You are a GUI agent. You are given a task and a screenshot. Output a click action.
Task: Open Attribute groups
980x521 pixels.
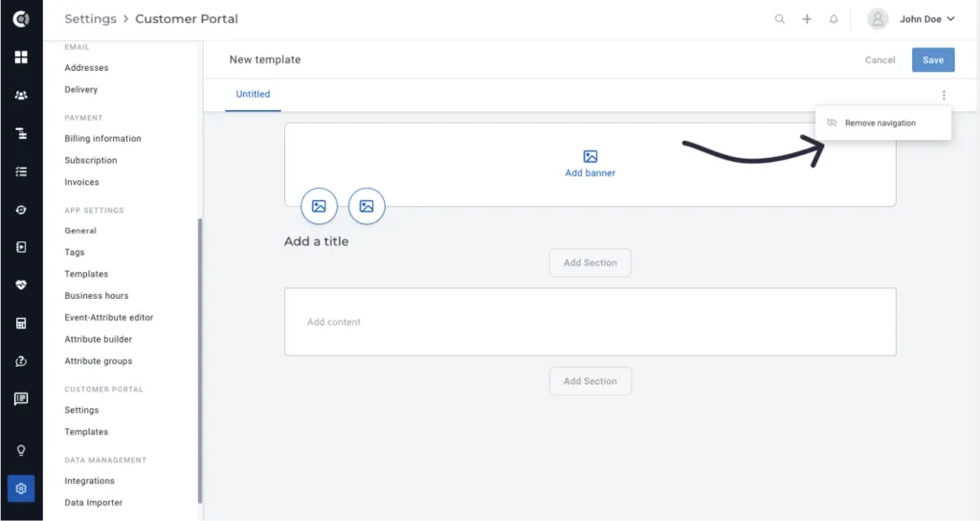[99, 361]
